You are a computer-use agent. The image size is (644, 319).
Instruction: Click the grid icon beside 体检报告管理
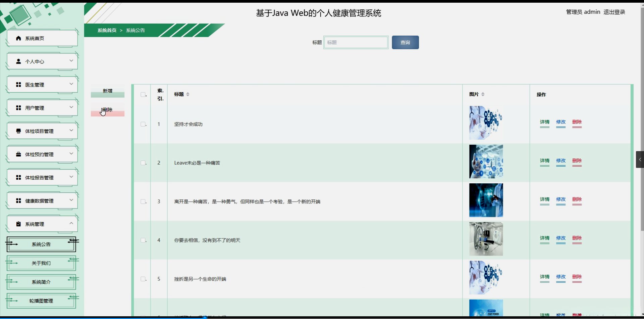click(18, 177)
